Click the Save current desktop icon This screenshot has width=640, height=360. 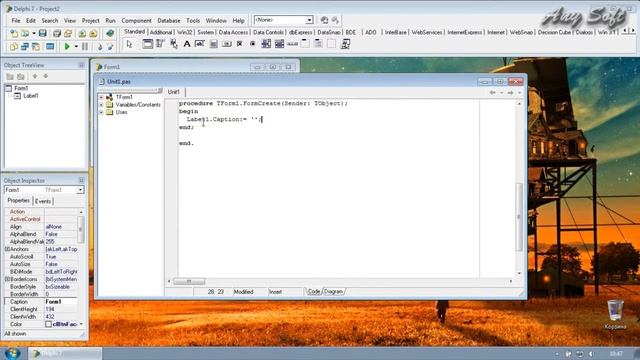(324, 20)
